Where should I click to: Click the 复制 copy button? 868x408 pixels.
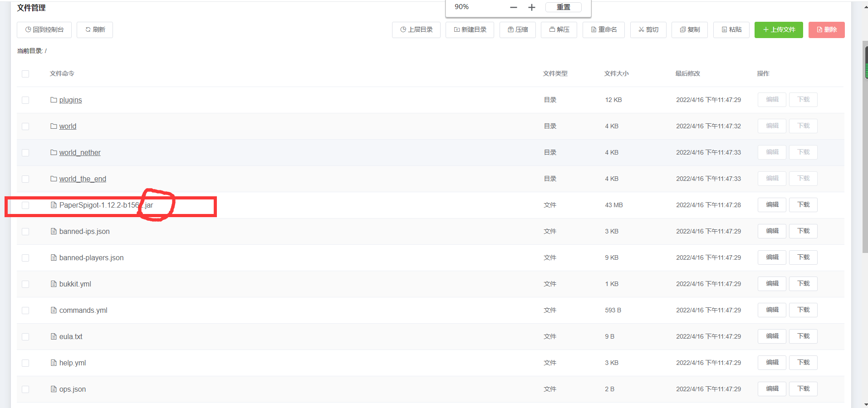point(690,30)
